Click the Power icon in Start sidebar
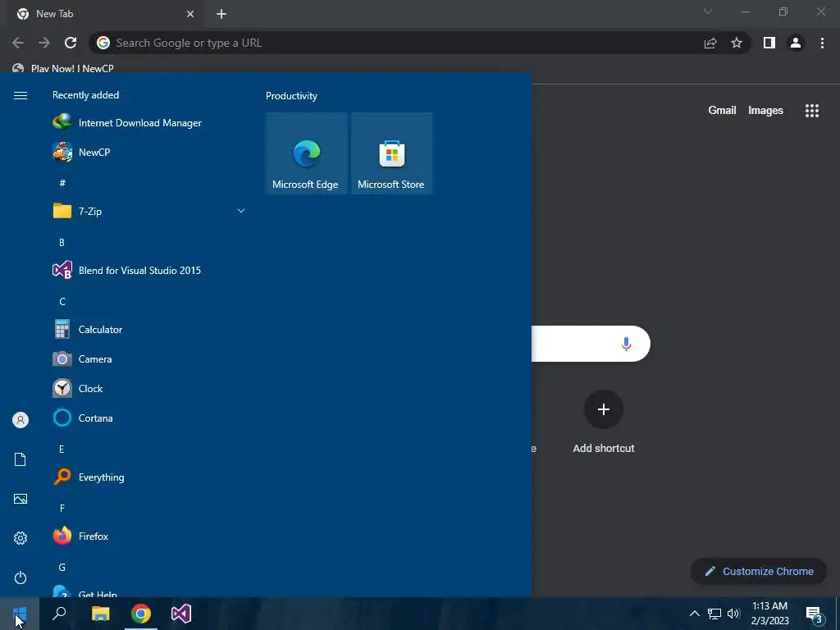 click(x=21, y=577)
